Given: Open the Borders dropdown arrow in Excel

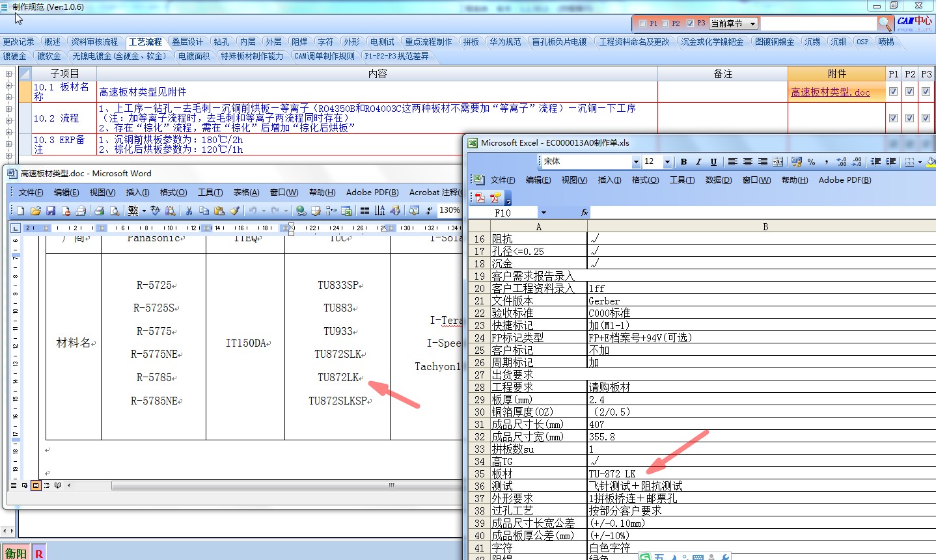Looking at the screenshot, I should [920, 162].
